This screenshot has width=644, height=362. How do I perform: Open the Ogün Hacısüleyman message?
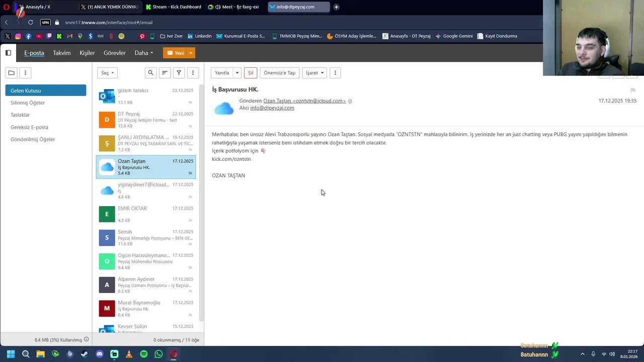pyautogui.click(x=146, y=261)
